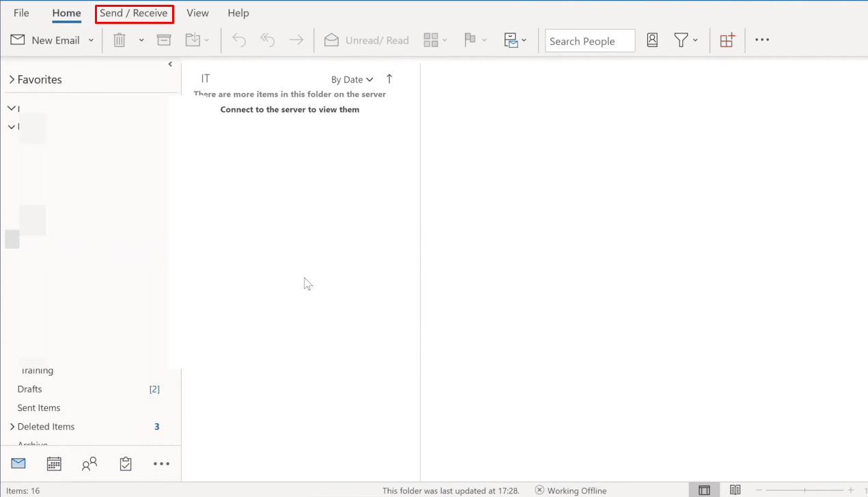Open the Help ribbon tab
This screenshot has height=497, width=868.
tap(238, 13)
